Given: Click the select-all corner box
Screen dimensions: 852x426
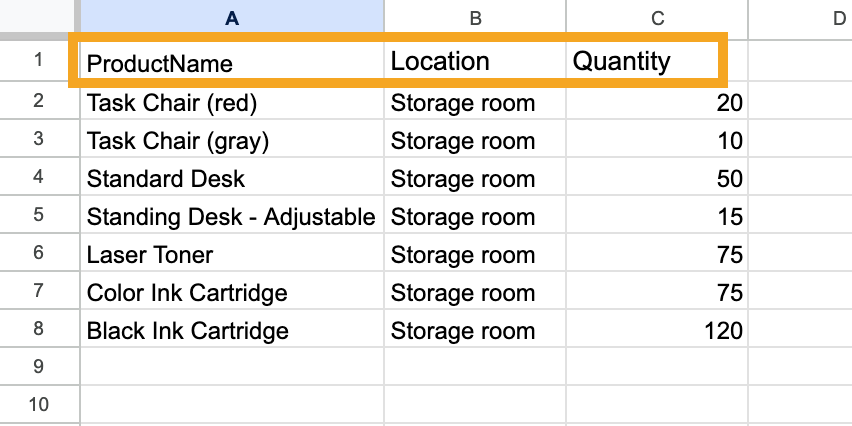Looking at the screenshot, I should coord(39,15).
